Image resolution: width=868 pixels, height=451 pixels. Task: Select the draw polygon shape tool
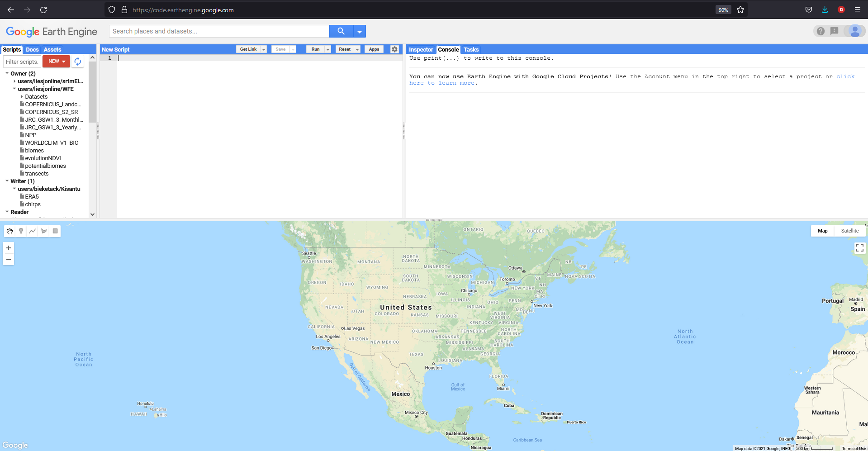coord(44,231)
